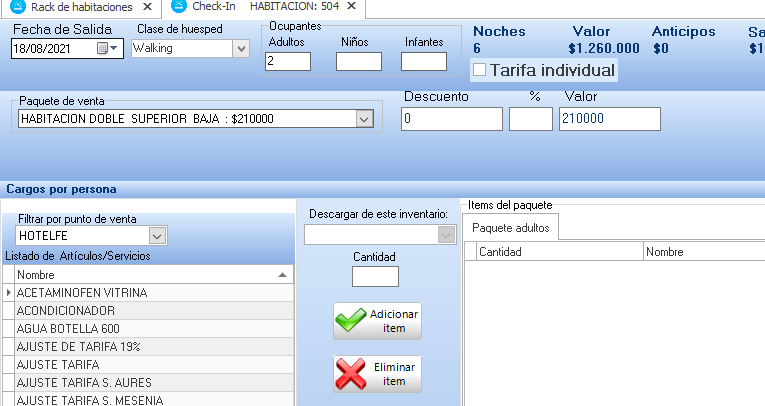Viewport: 765px width, 406px height.
Task: Click the red X Eliminar item icon
Action: tap(351, 374)
